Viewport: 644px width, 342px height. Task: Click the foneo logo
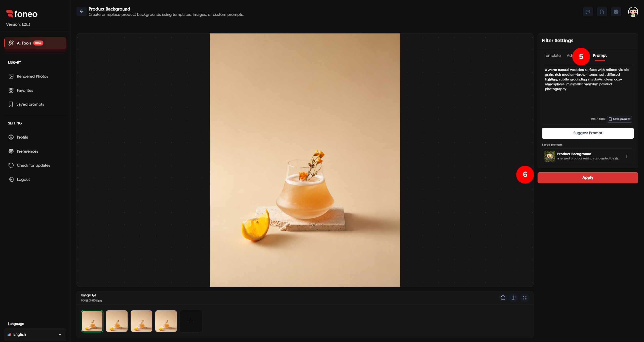point(22,14)
